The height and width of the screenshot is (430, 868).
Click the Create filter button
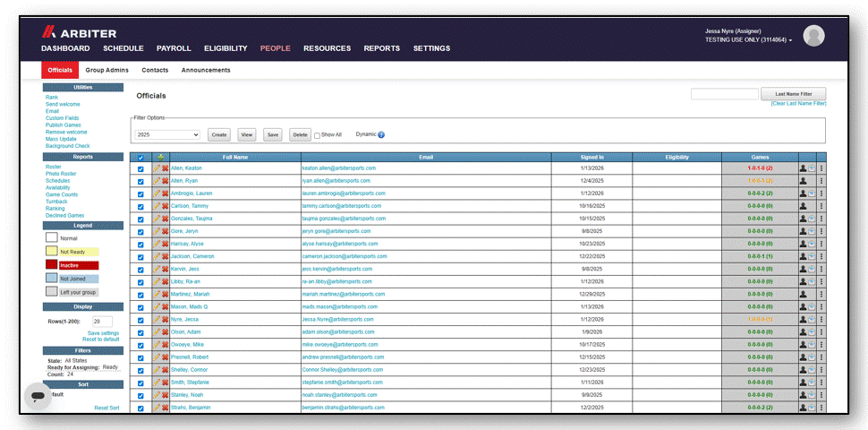[x=219, y=134]
